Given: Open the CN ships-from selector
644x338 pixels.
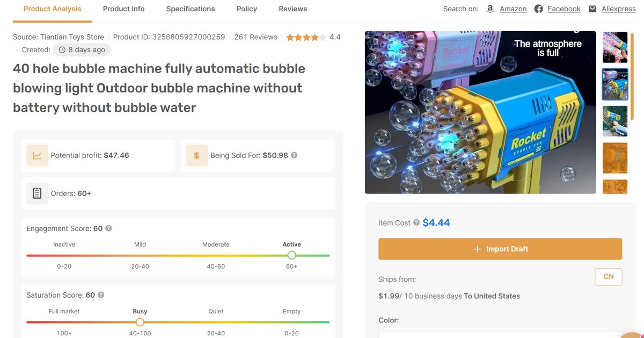Looking at the screenshot, I should click(608, 276).
